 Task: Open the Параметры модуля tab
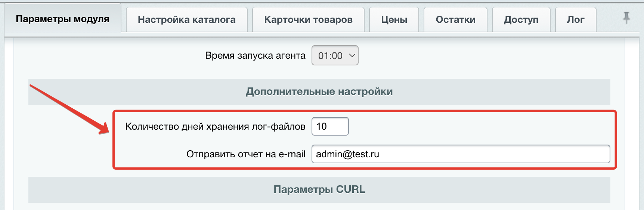62,19
